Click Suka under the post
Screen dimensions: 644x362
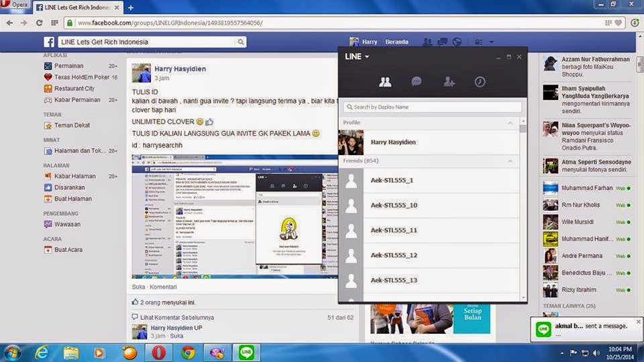point(138,287)
